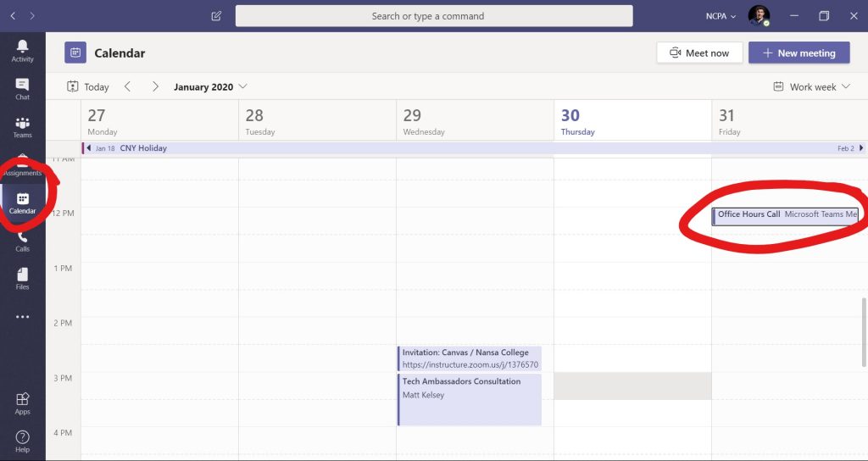Click the CNY Holiday left continuation arrow
The width and height of the screenshot is (868, 461).
click(x=88, y=147)
